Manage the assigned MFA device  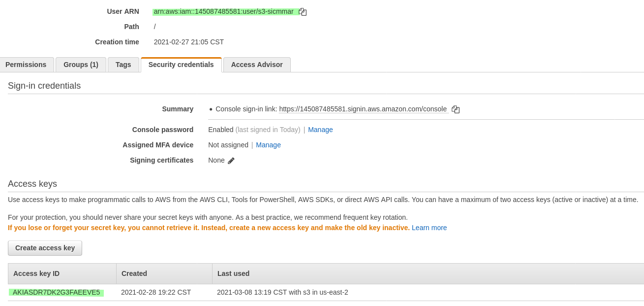(x=268, y=145)
